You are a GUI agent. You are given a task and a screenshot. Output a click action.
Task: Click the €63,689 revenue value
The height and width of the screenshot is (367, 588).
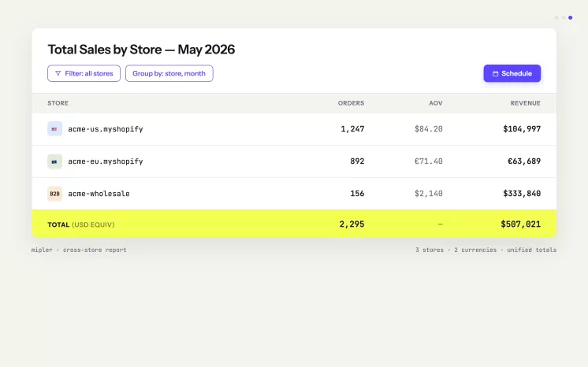[524, 161]
